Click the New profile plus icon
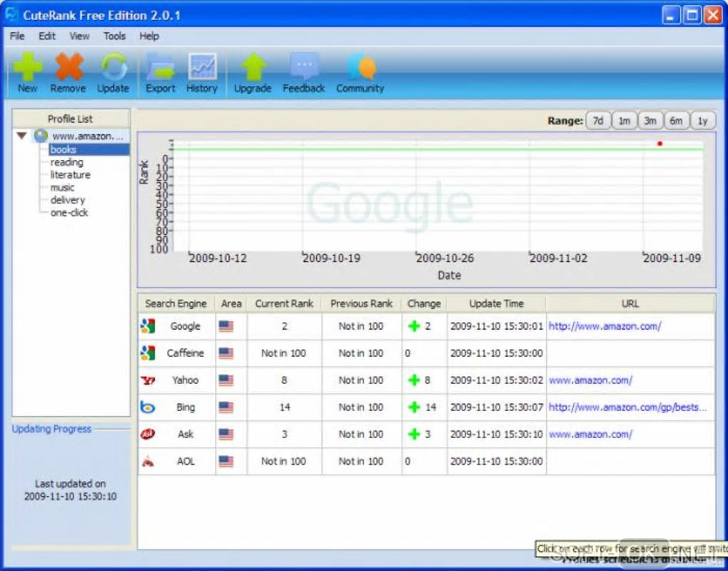Screen dimensions: 728x571 [27, 67]
